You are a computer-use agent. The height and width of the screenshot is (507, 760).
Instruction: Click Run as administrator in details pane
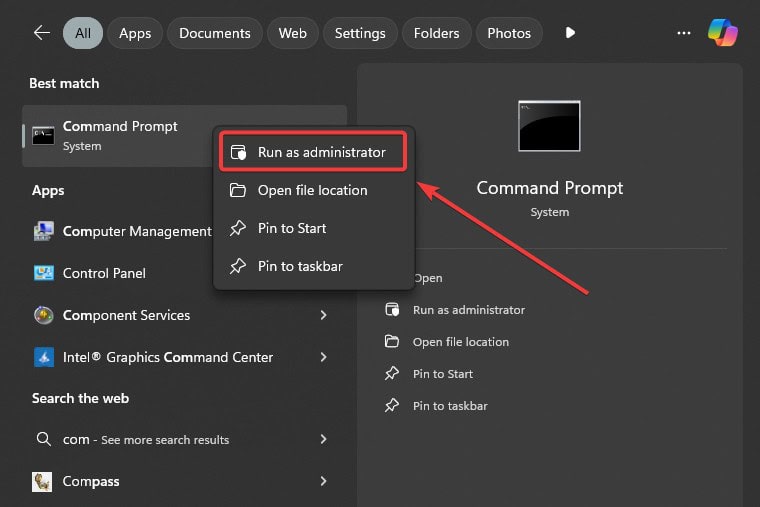(469, 310)
